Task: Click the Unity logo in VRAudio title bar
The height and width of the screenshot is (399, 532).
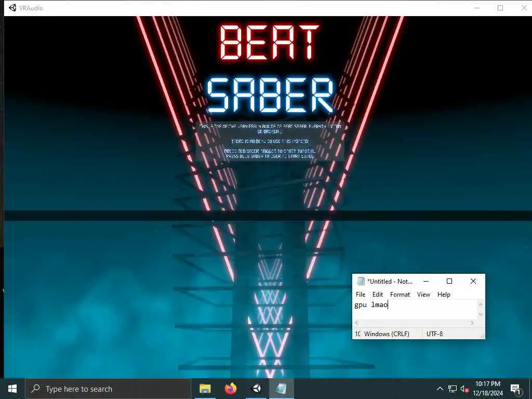Action: (x=12, y=8)
